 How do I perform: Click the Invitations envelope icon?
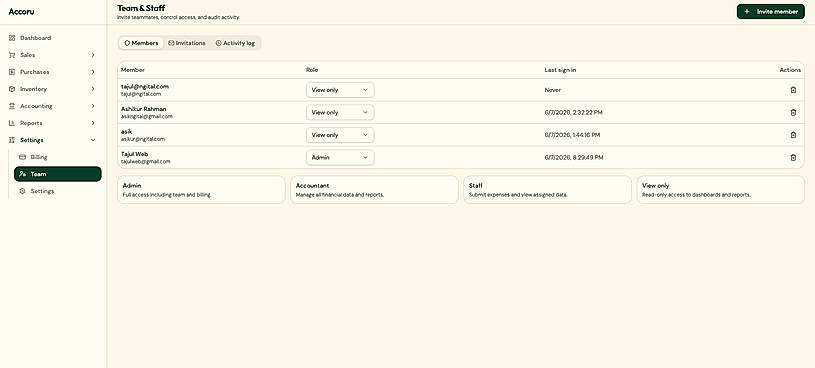[171, 43]
